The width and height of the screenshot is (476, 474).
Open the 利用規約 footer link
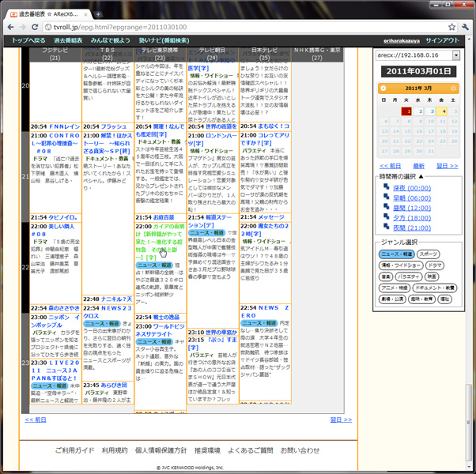click(x=114, y=450)
